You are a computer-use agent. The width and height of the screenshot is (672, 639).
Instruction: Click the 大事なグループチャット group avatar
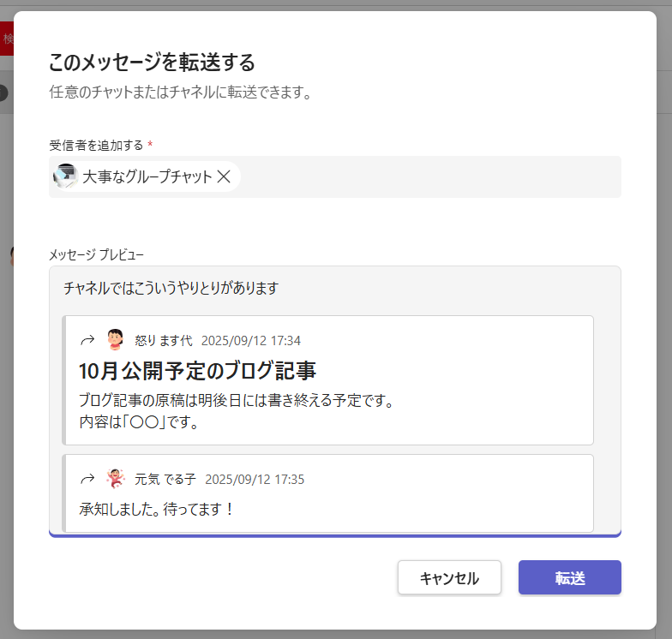tap(65, 176)
